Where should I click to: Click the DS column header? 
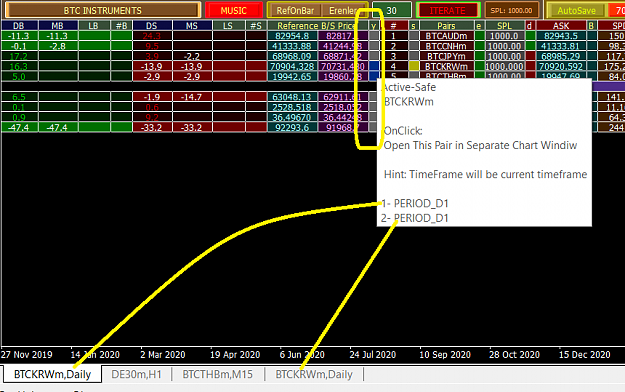pos(152,26)
